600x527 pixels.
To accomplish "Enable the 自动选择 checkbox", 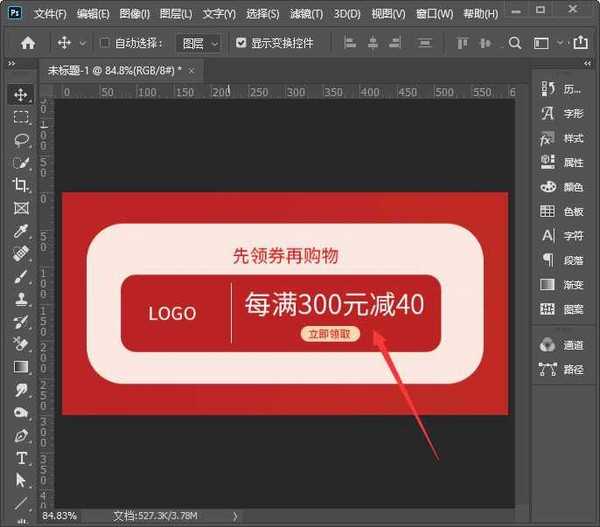I will 105,43.
